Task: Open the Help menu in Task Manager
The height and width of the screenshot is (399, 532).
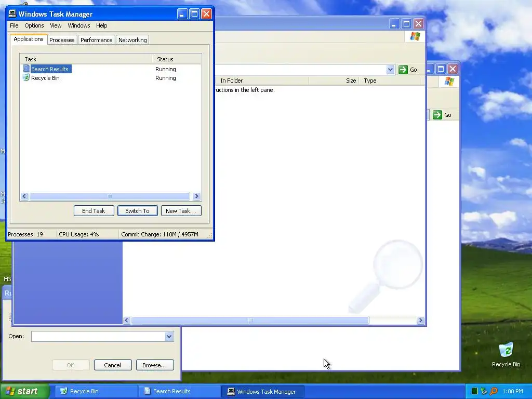Action: click(x=101, y=25)
